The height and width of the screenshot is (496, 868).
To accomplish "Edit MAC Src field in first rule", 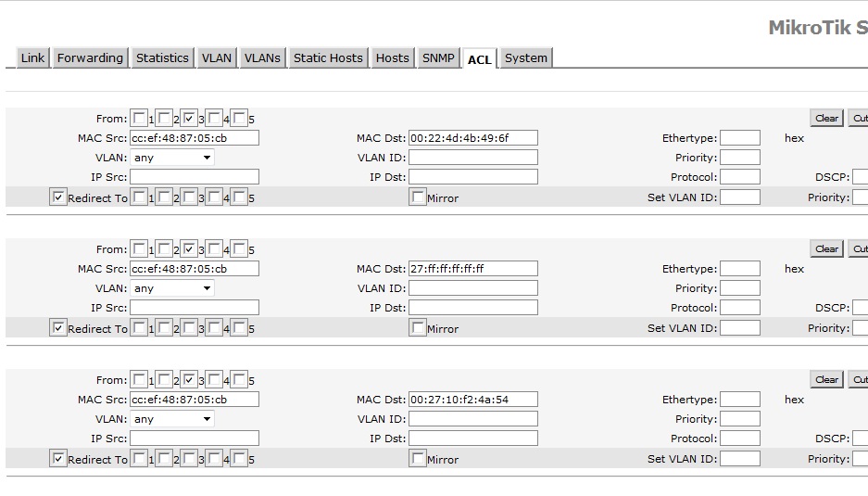I will [195, 138].
